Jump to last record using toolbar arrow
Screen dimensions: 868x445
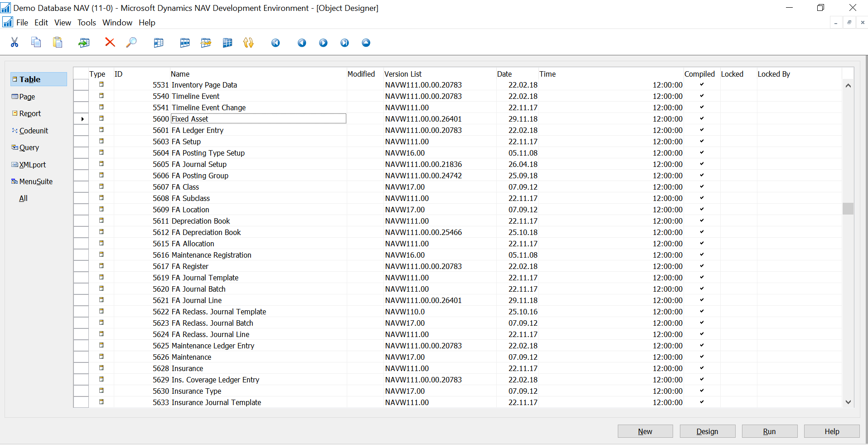pos(345,43)
